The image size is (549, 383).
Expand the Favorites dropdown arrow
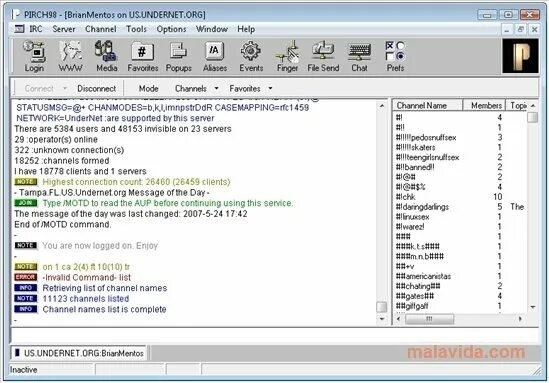[270, 88]
